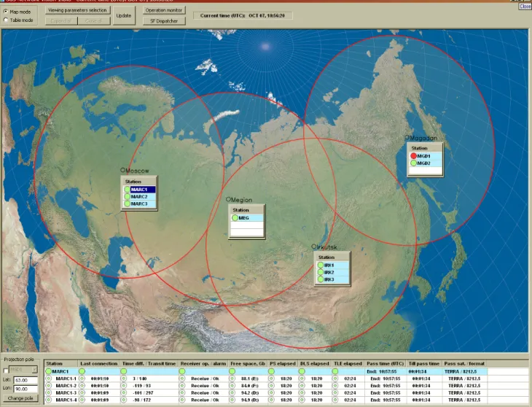The image size is (532, 407).
Task: Click the Magadan city marker circle
Action: (407, 137)
